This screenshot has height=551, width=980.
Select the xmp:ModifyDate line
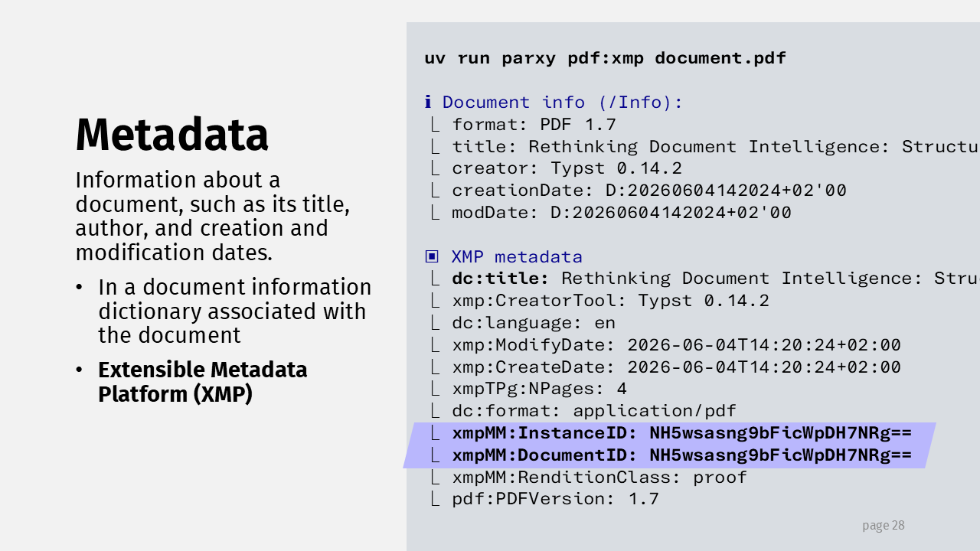click(666, 345)
